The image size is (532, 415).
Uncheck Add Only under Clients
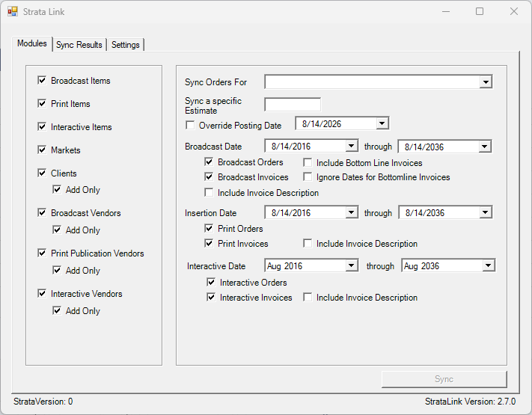tap(57, 189)
